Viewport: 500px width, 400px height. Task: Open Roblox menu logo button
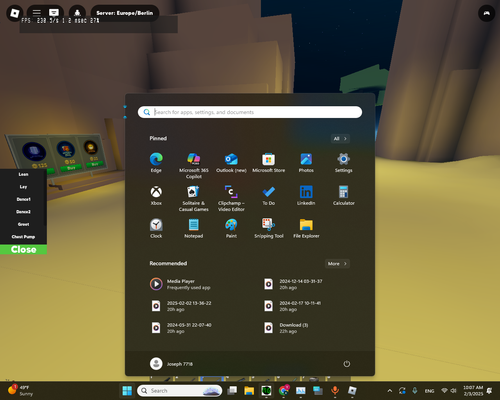pos(15,13)
